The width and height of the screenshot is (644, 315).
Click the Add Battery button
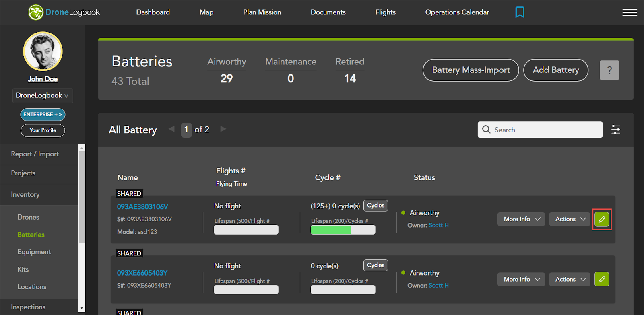pyautogui.click(x=556, y=70)
